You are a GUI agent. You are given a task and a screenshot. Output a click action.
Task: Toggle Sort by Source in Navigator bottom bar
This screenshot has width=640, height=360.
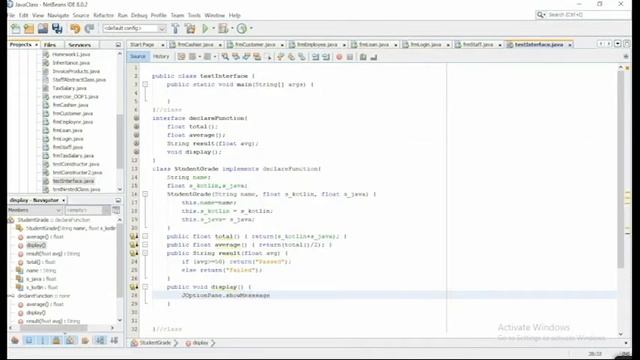pos(114,340)
